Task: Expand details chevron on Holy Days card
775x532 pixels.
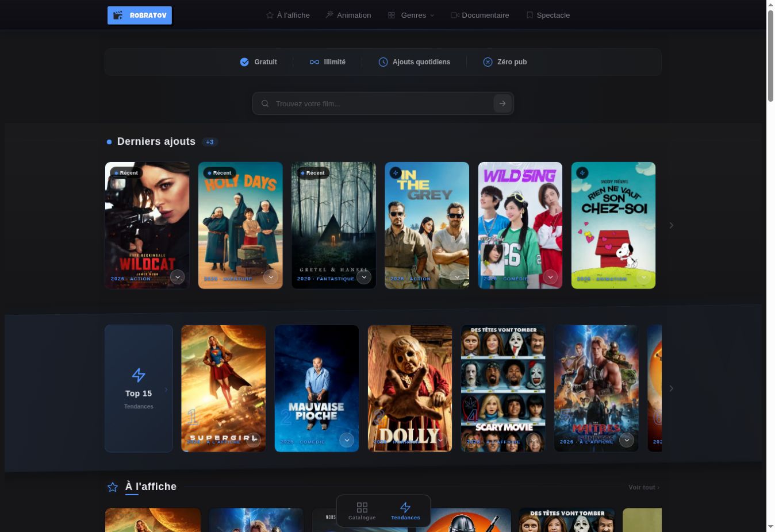Action: [271, 277]
